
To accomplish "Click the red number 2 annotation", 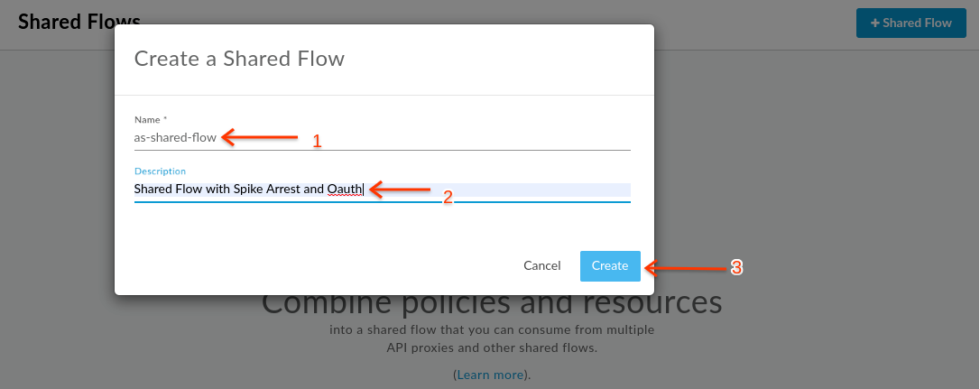I will coord(448,198).
